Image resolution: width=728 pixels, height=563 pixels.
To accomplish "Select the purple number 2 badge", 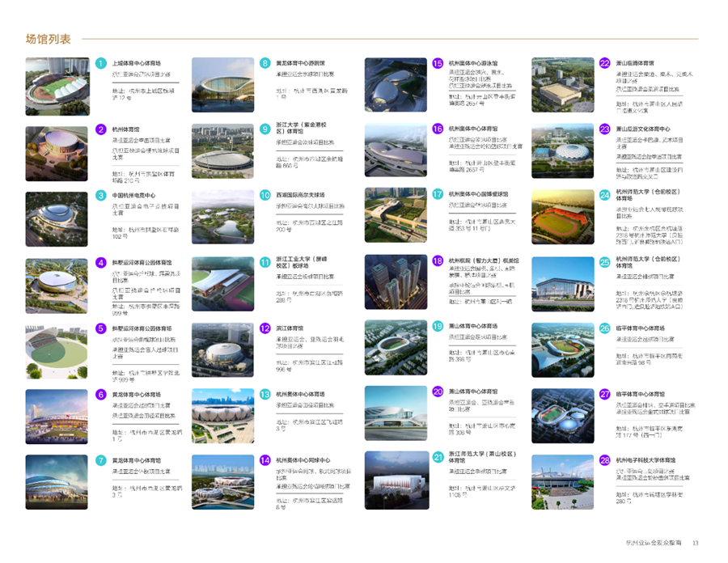I will pos(101,129).
